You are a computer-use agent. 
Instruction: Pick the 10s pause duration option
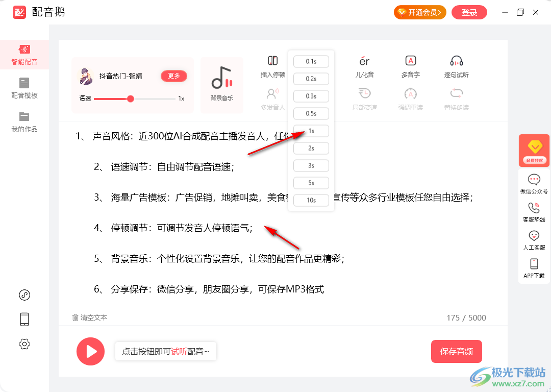pyautogui.click(x=311, y=201)
